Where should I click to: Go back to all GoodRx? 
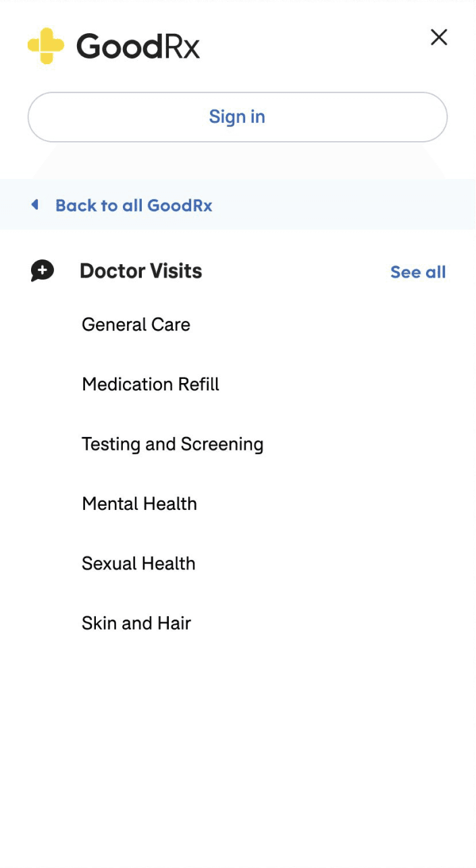click(x=134, y=205)
